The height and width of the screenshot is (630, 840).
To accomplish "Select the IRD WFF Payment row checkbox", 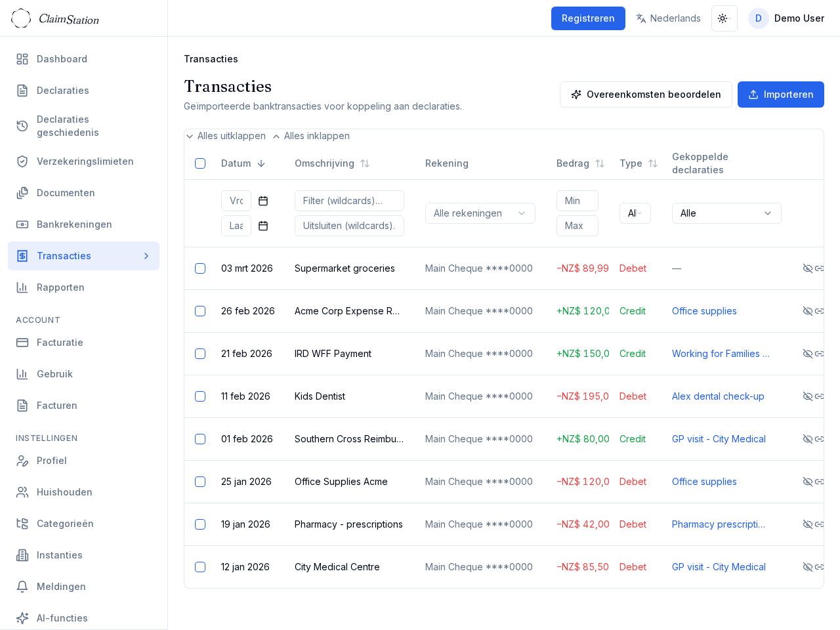I will pos(200,354).
